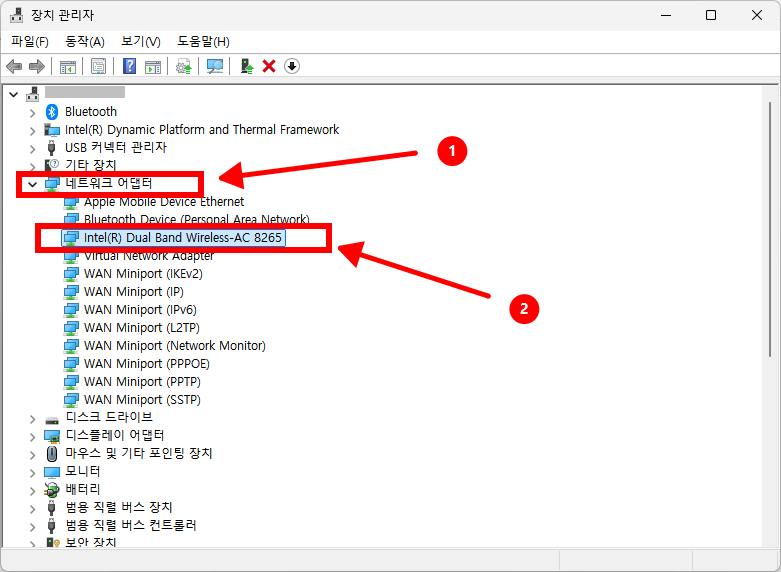Expand the Bluetooth category
The width and height of the screenshot is (781, 572).
[x=32, y=112]
